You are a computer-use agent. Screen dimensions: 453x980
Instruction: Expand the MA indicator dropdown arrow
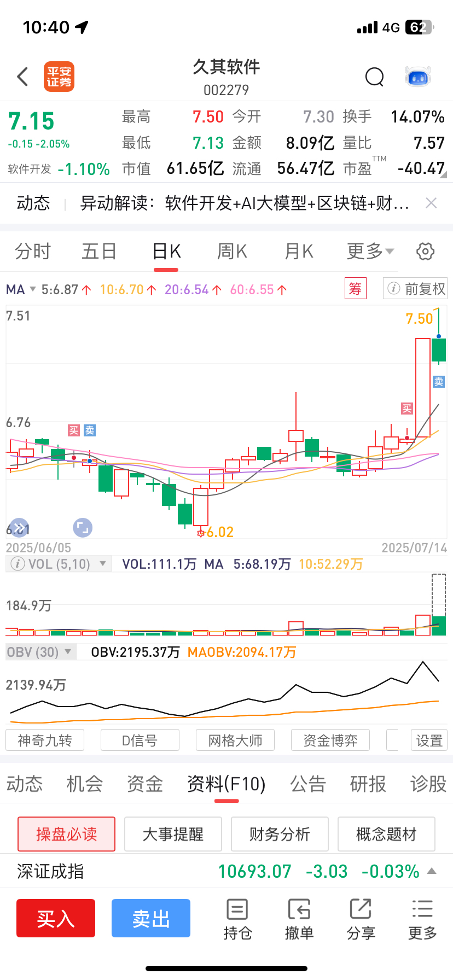tap(32, 289)
